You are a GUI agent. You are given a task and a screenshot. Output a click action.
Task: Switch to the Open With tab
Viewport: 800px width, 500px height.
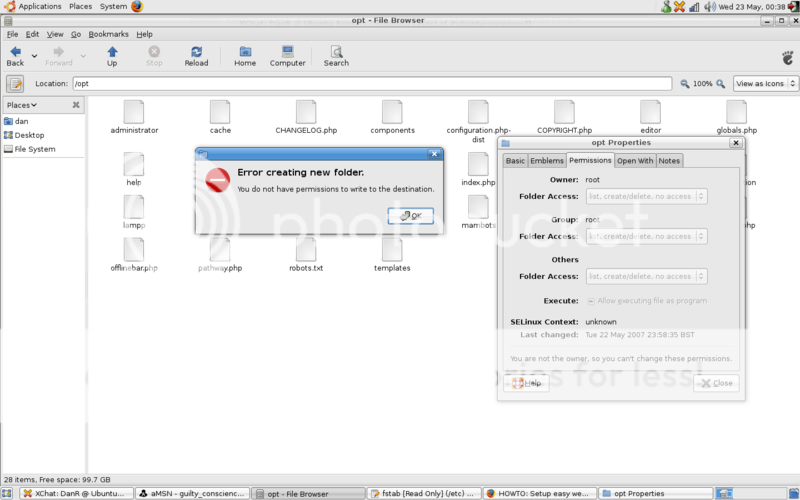pyautogui.click(x=635, y=160)
